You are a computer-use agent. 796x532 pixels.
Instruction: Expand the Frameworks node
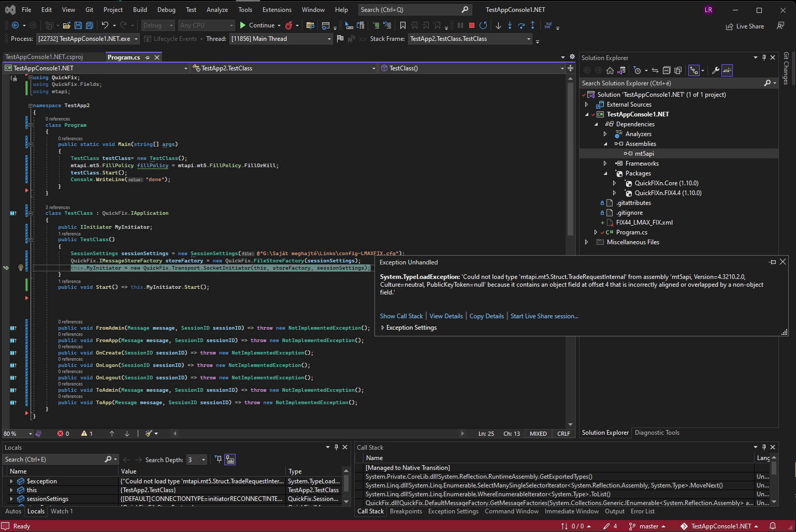(605, 164)
